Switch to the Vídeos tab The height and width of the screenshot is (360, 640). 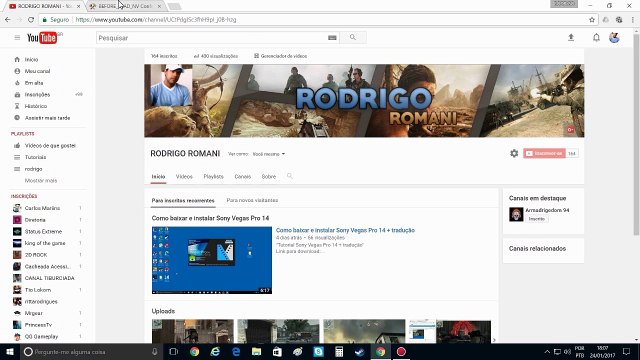pyautogui.click(x=184, y=176)
